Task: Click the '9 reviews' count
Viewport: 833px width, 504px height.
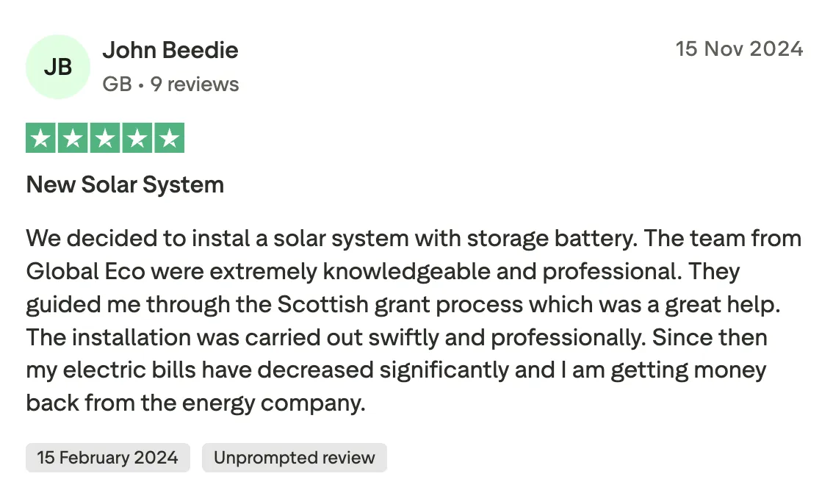Action: 195,84
